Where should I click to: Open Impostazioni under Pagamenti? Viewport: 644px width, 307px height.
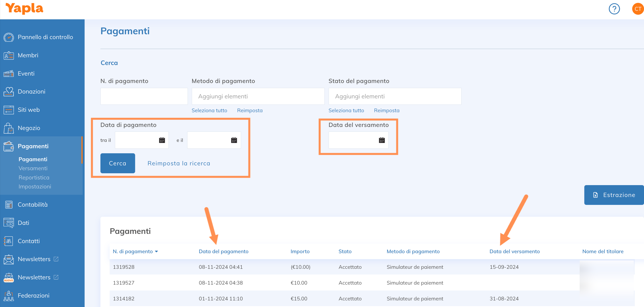pos(34,186)
